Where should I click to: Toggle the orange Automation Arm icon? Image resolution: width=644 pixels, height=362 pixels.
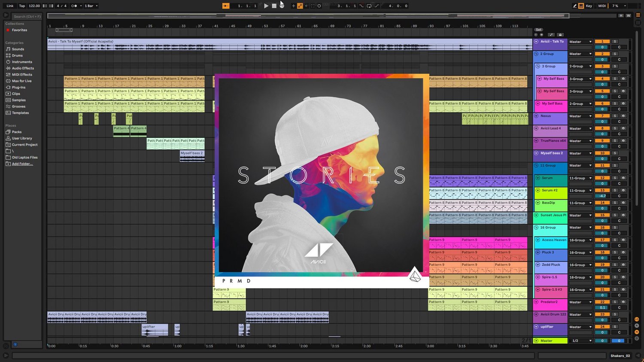300,6
